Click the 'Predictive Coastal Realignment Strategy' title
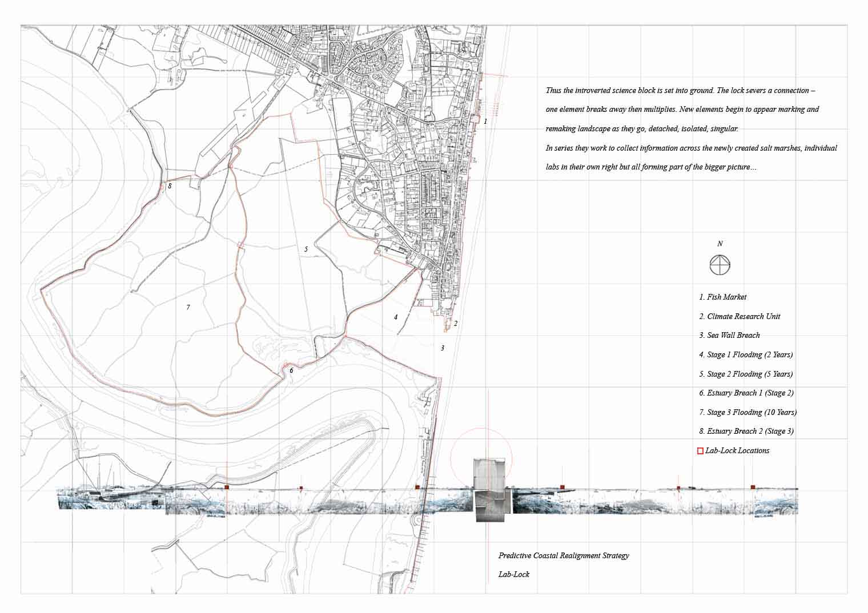Image resolution: width=868 pixels, height=613 pixels. [x=563, y=556]
